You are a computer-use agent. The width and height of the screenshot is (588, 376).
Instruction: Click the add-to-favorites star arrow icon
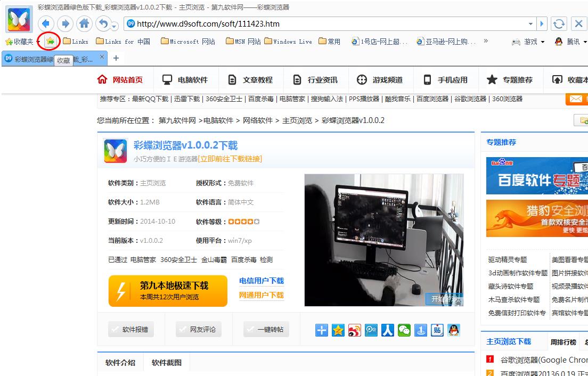pyautogui.click(x=50, y=41)
